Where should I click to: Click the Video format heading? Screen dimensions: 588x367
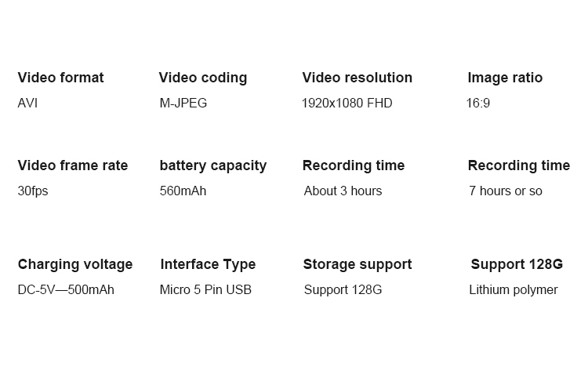(60, 78)
